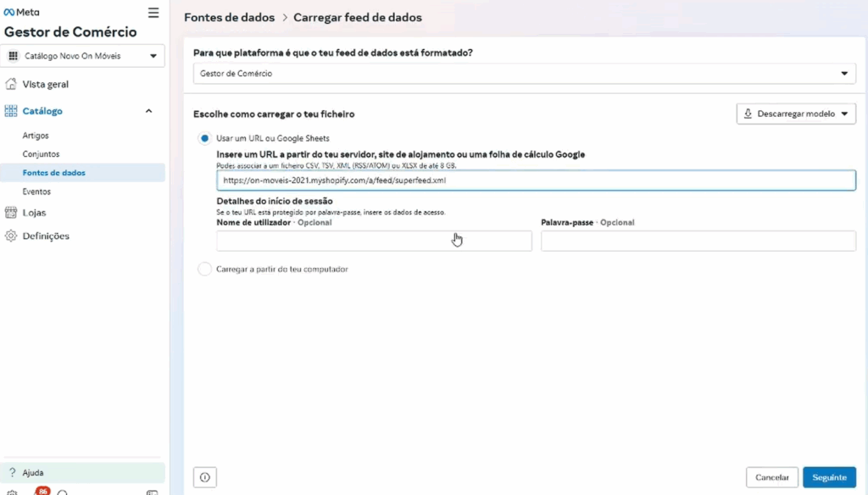Toggle the hamburger menu icon
The height and width of the screenshot is (495, 868).
tap(153, 13)
